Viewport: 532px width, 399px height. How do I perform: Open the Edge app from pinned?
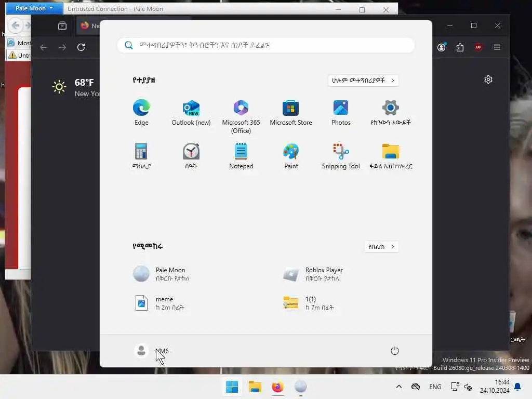click(141, 113)
